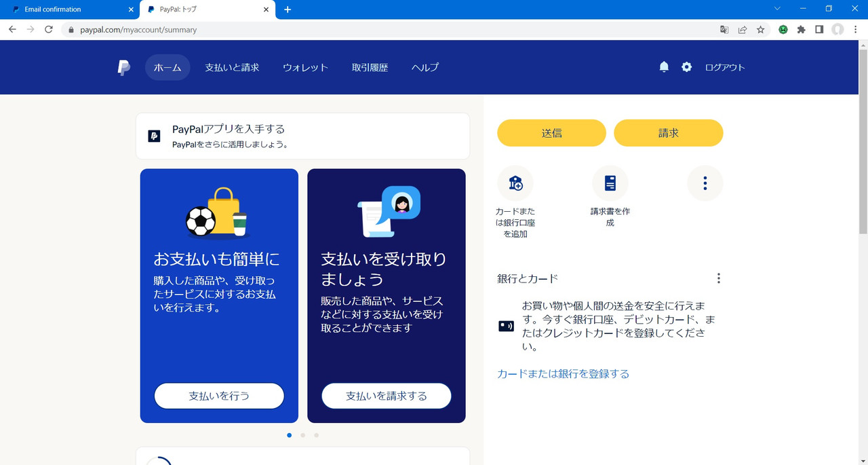This screenshot has width=868, height=465.
Task: Click 支払いを行う button
Action: click(219, 396)
